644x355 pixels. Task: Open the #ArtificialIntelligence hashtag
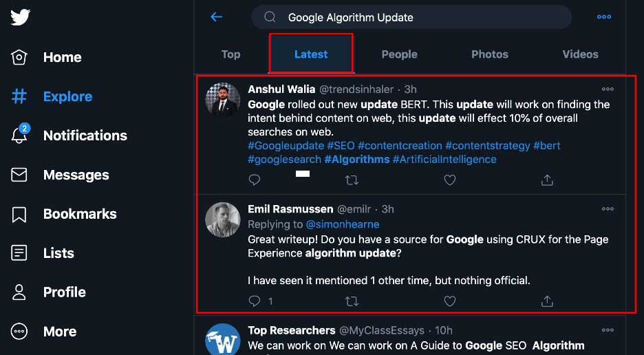pyautogui.click(x=444, y=160)
